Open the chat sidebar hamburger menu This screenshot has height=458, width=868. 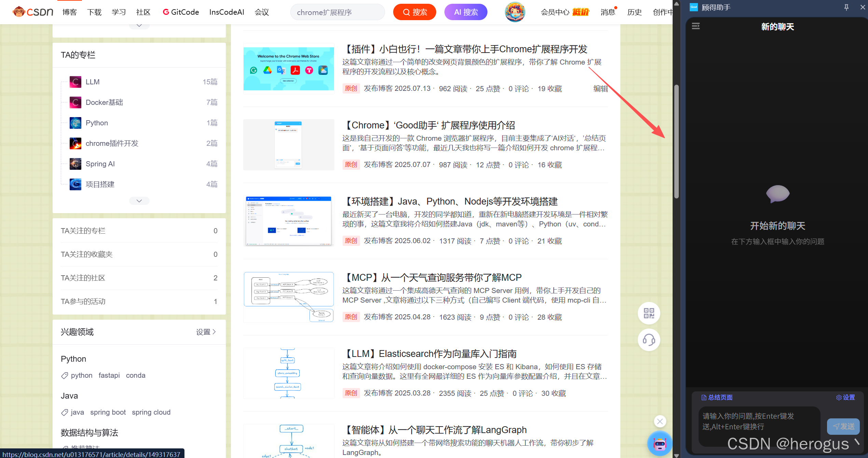(x=696, y=26)
